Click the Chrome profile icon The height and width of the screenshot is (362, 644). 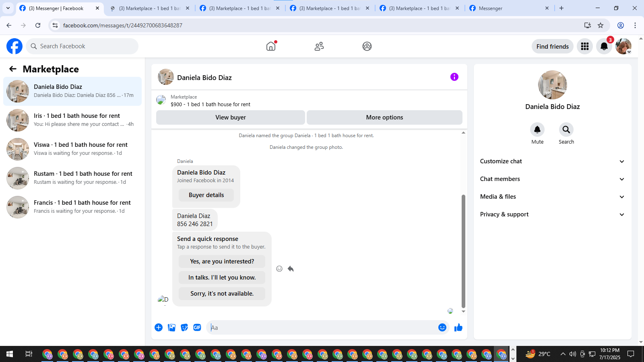[x=621, y=25]
